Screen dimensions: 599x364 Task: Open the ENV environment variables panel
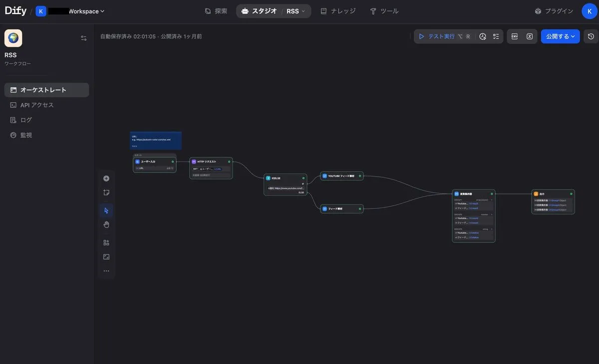[515, 36]
